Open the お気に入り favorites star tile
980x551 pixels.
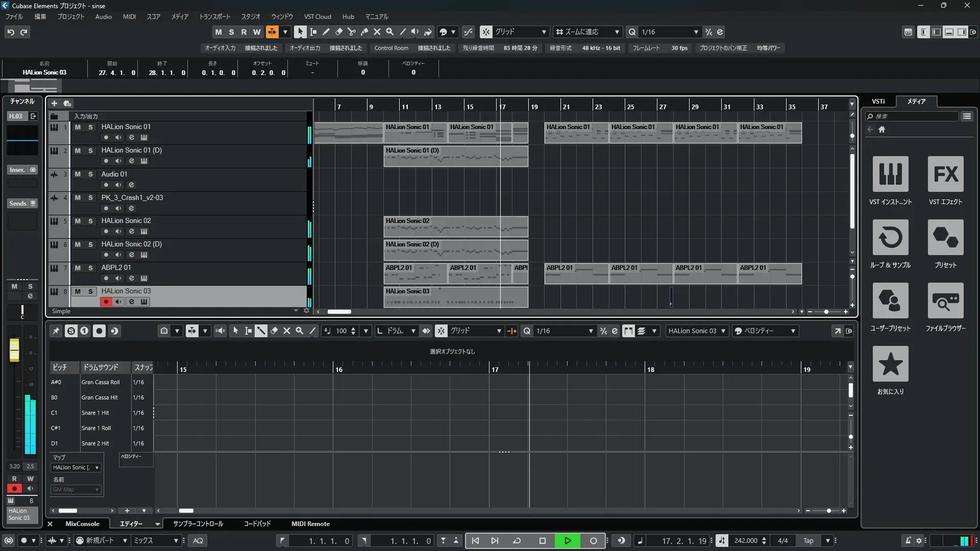pyautogui.click(x=890, y=364)
